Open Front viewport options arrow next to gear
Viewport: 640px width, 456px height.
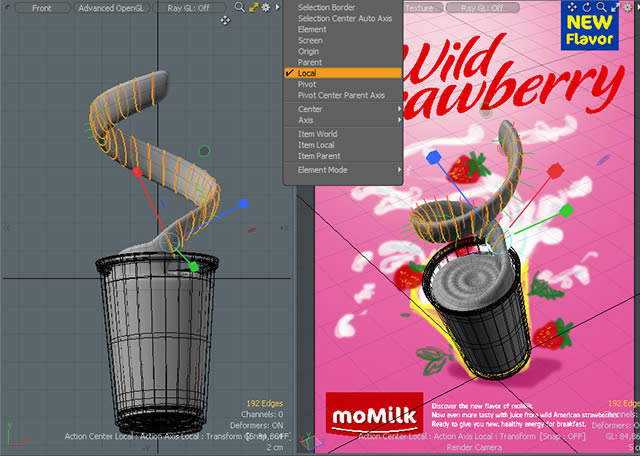(277, 7)
